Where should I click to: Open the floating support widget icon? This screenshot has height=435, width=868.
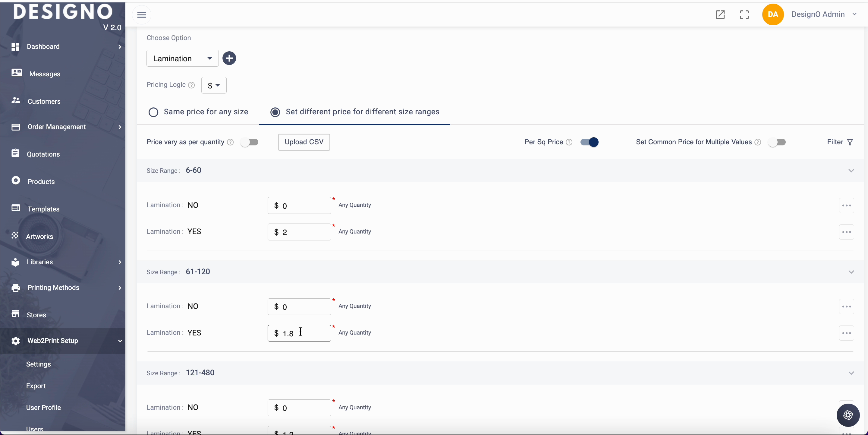[x=848, y=415]
